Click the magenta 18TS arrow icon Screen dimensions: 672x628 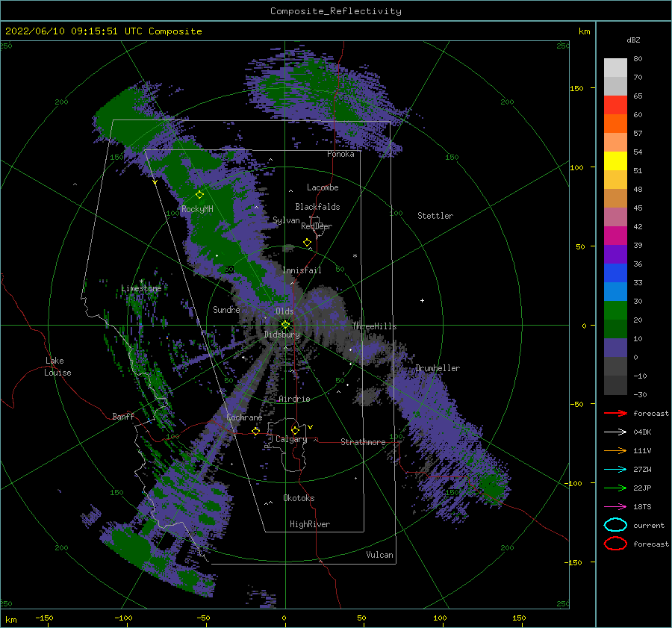(615, 507)
